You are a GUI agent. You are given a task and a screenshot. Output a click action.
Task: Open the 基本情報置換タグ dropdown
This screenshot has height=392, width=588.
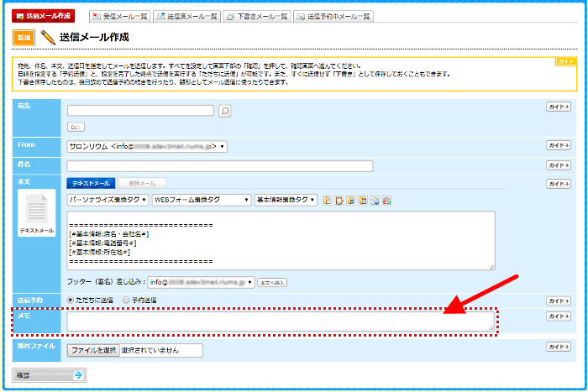pos(286,201)
